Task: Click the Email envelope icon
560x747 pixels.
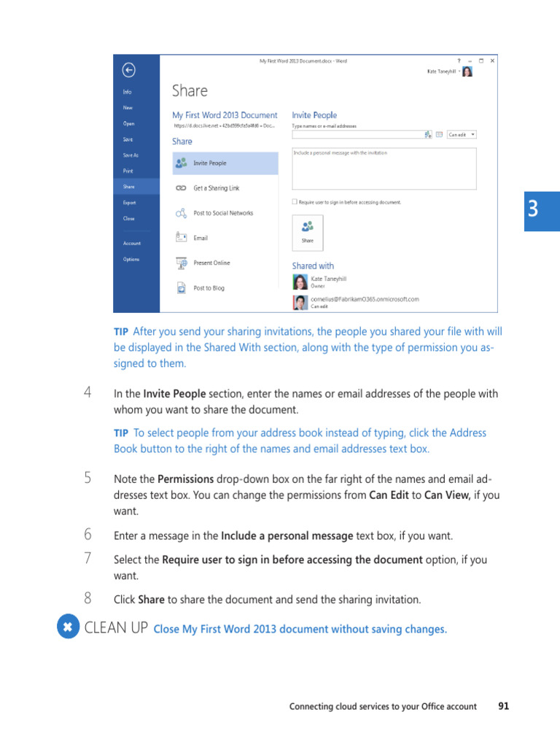Action: coord(181,237)
